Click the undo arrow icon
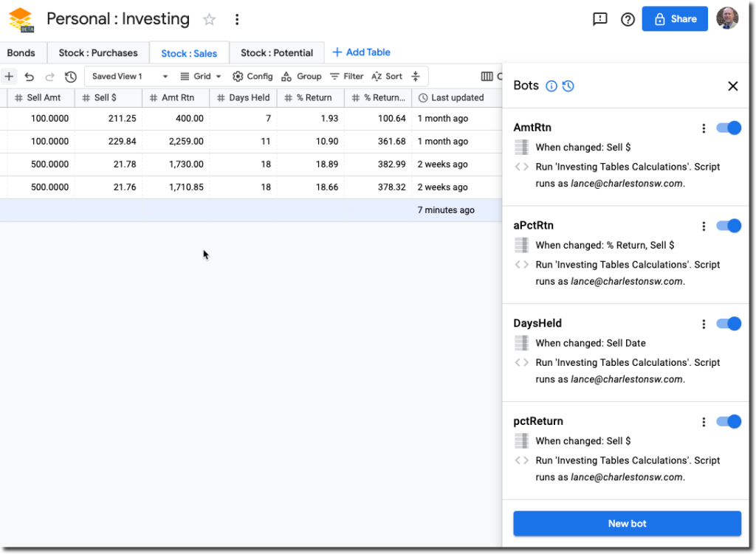 [30, 77]
